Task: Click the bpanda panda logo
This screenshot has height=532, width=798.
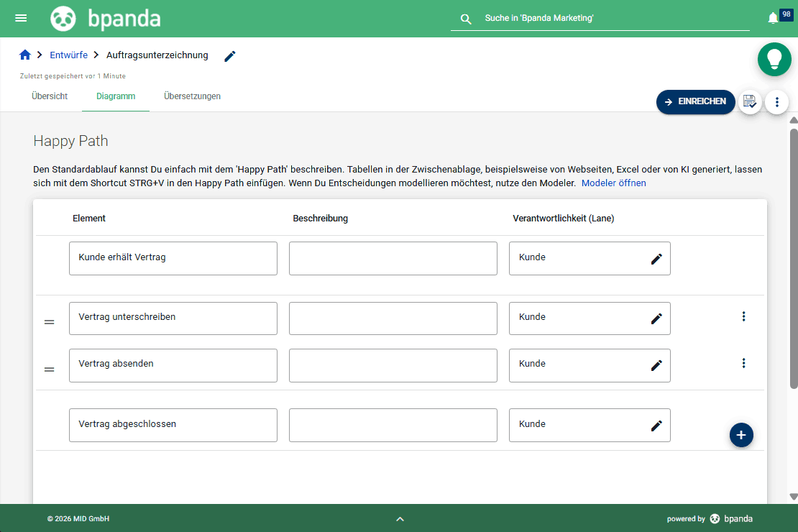Action: coord(63,18)
